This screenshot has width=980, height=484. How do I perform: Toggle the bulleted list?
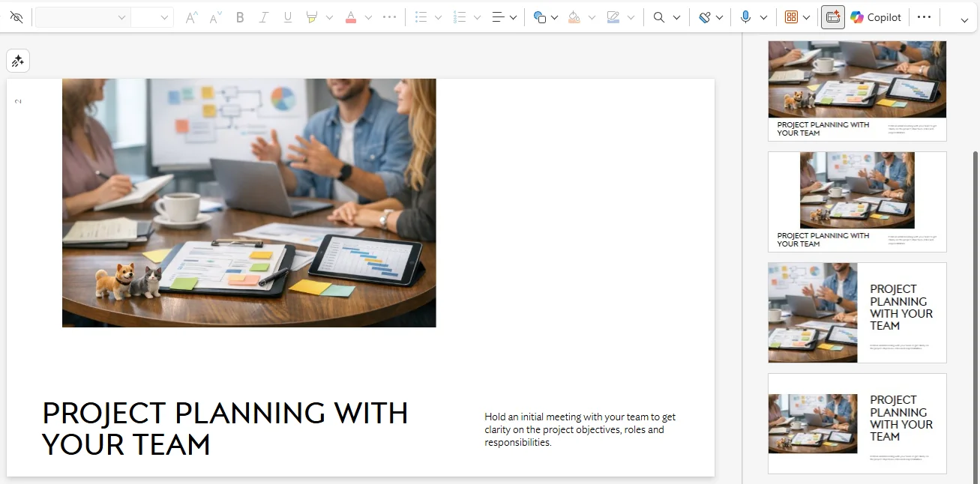click(421, 17)
